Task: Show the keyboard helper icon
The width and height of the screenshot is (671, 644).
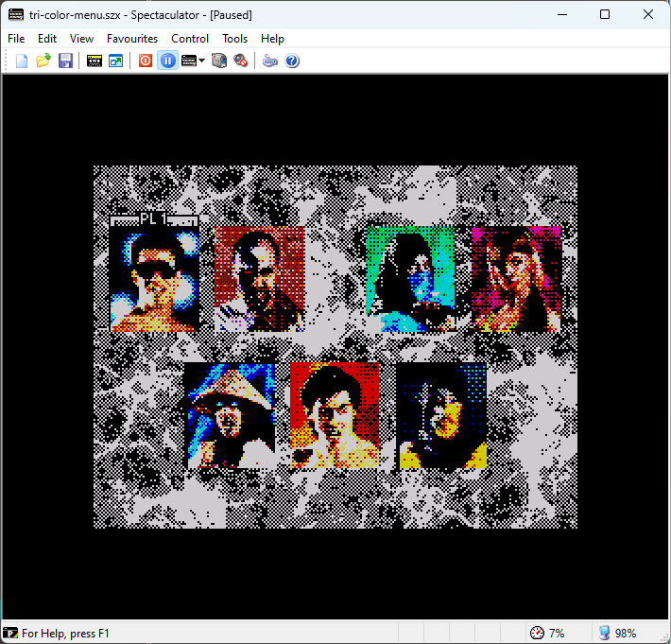Action: 270,61
